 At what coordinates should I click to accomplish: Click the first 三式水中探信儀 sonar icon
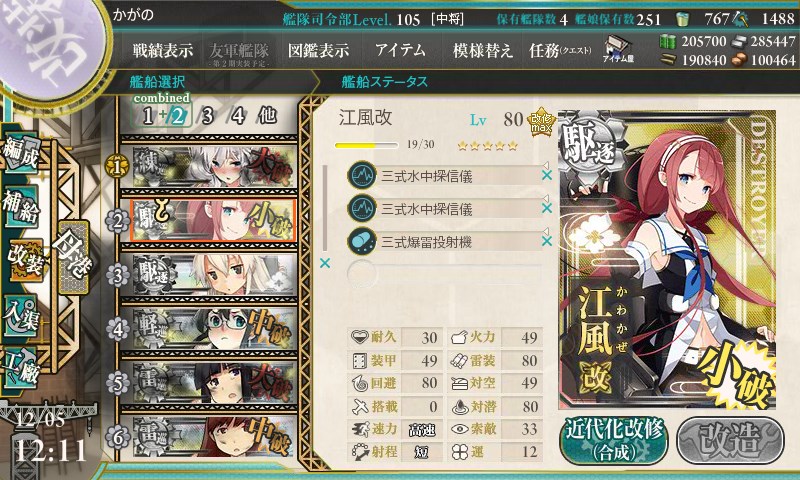[x=362, y=176]
